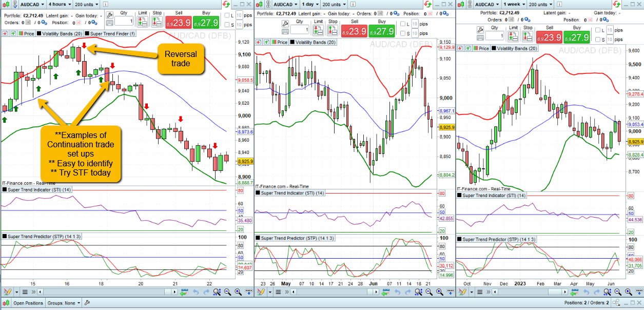The width and height of the screenshot is (644, 310).
Task: Open chart style icon in 4 hours chart
Action: click(x=6, y=4)
